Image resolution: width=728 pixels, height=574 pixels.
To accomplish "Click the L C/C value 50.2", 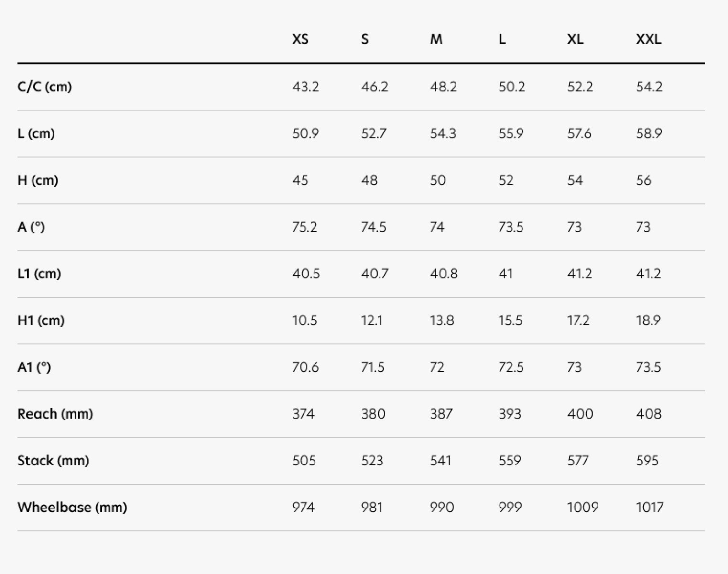I will point(511,87).
